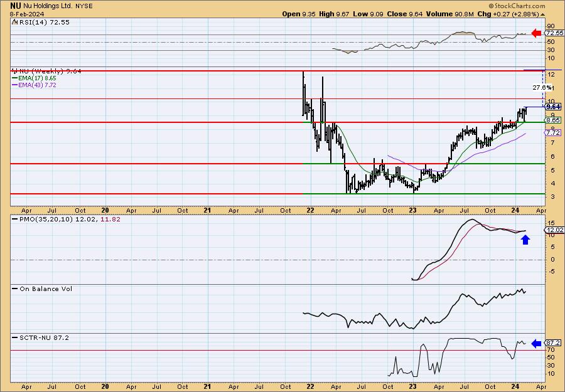This screenshot has width=565, height=392.
Task: Click the purple 7.72 EMA value tag
Action: pyautogui.click(x=553, y=133)
